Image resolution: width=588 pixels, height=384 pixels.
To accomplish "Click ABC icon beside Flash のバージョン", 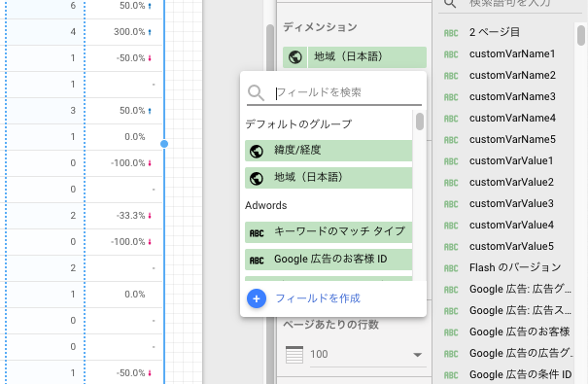I will (x=451, y=268).
